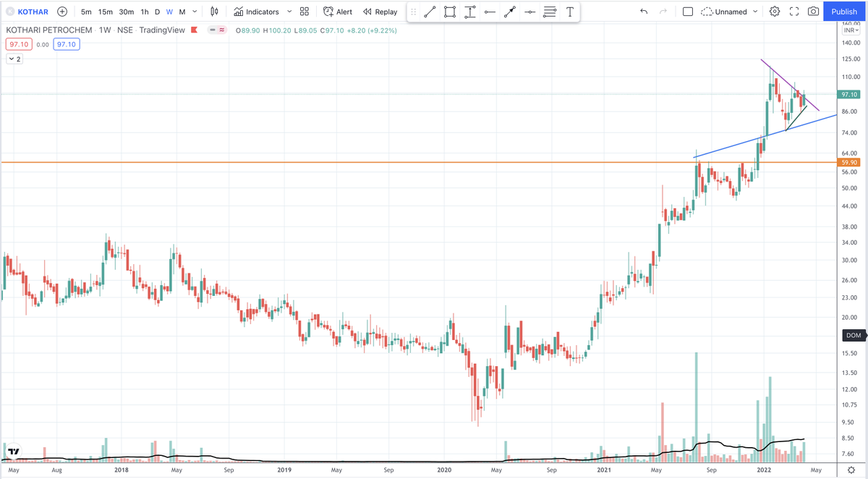The width and height of the screenshot is (868, 479).
Task: Select the rectangle drawing tool
Action: [450, 12]
